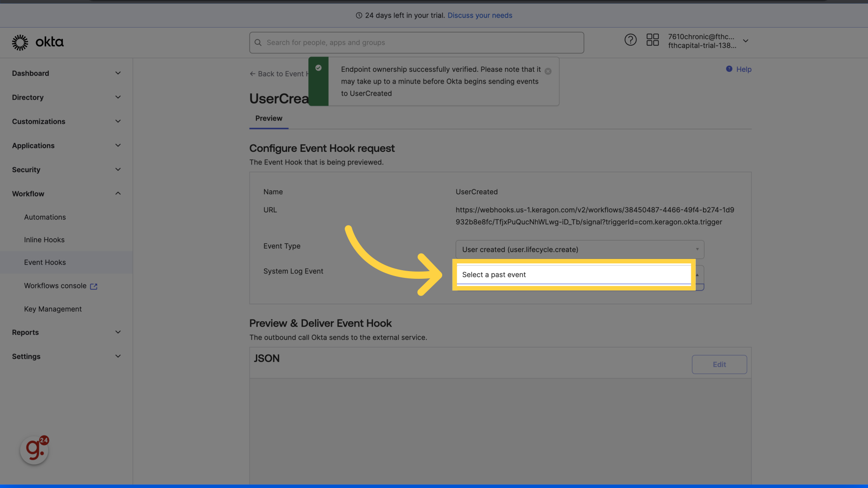Dismiss the endpoint verified notification
Screen dimensions: 868x488
[x=548, y=71]
